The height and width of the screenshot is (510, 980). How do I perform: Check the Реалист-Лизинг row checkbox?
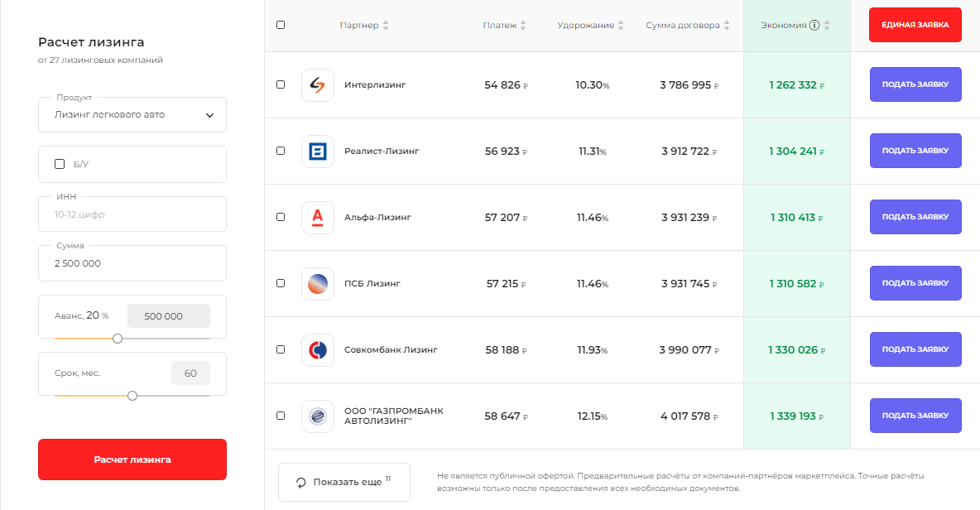pos(281,151)
